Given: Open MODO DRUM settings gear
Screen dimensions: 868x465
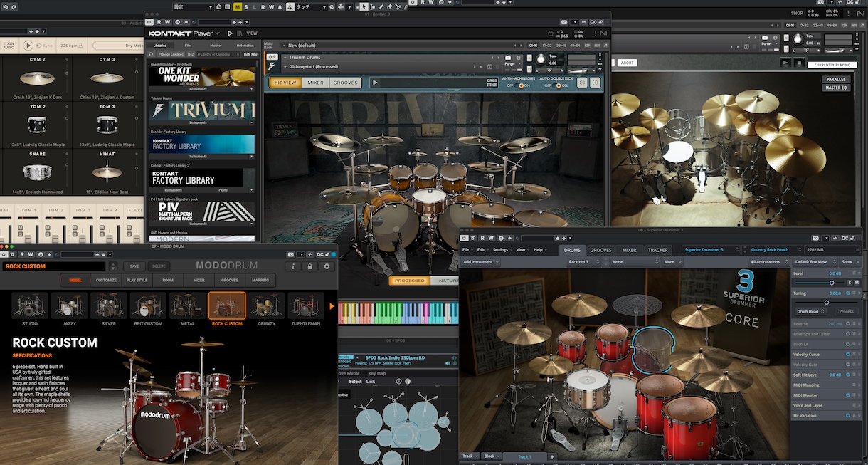Looking at the screenshot, I should [x=327, y=266].
